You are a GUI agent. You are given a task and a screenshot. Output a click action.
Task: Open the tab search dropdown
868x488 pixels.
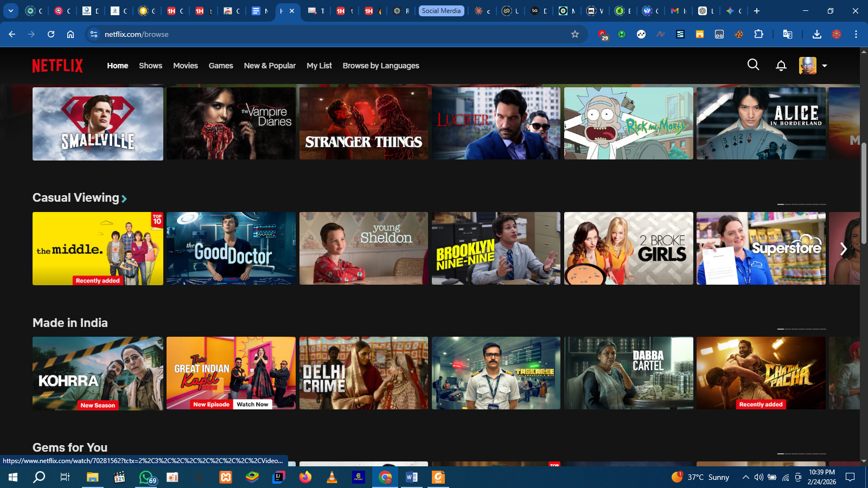click(10, 11)
